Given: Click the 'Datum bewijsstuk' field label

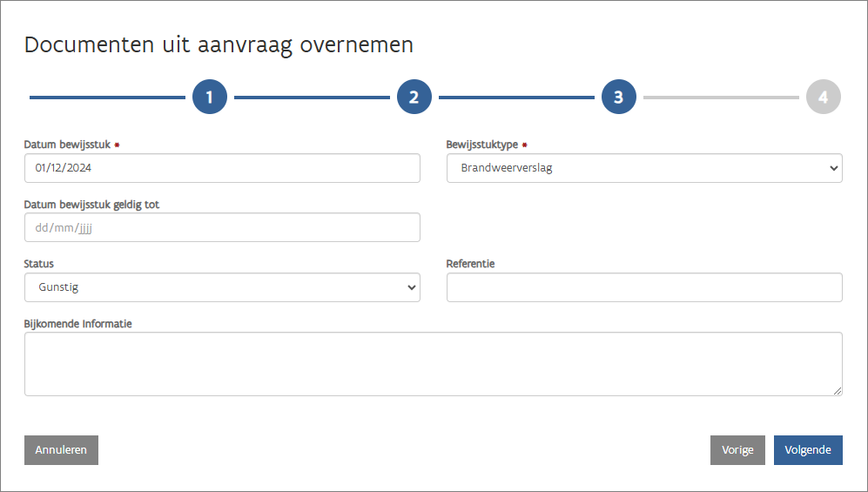Looking at the screenshot, I should tap(66, 145).
